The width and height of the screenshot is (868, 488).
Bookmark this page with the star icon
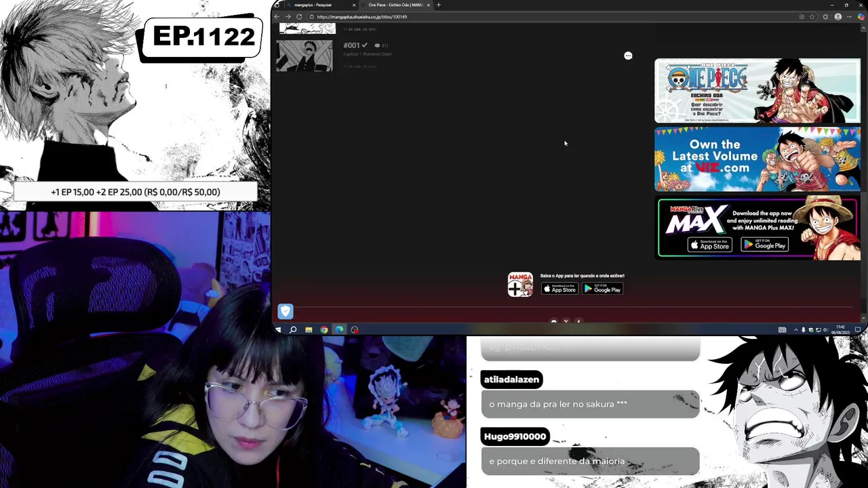point(812,16)
